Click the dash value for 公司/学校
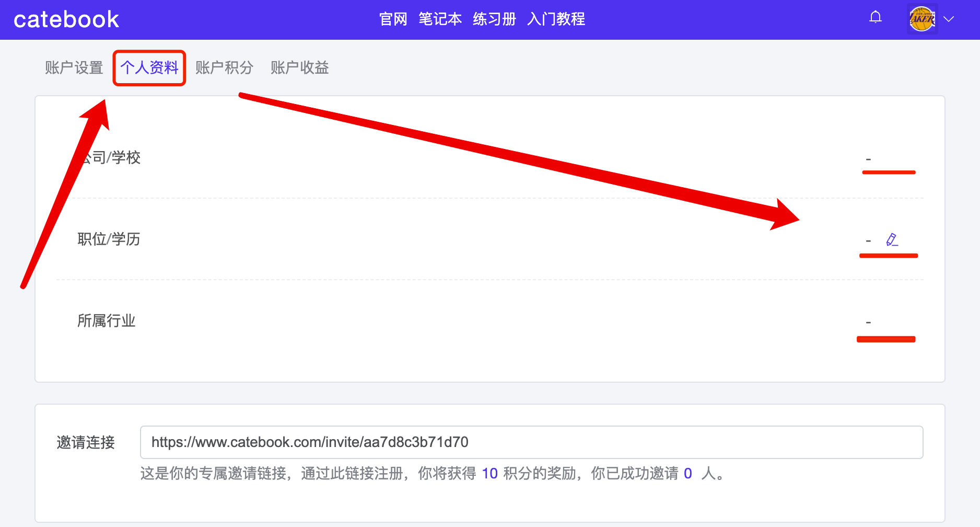The width and height of the screenshot is (980, 527). (868, 159)
